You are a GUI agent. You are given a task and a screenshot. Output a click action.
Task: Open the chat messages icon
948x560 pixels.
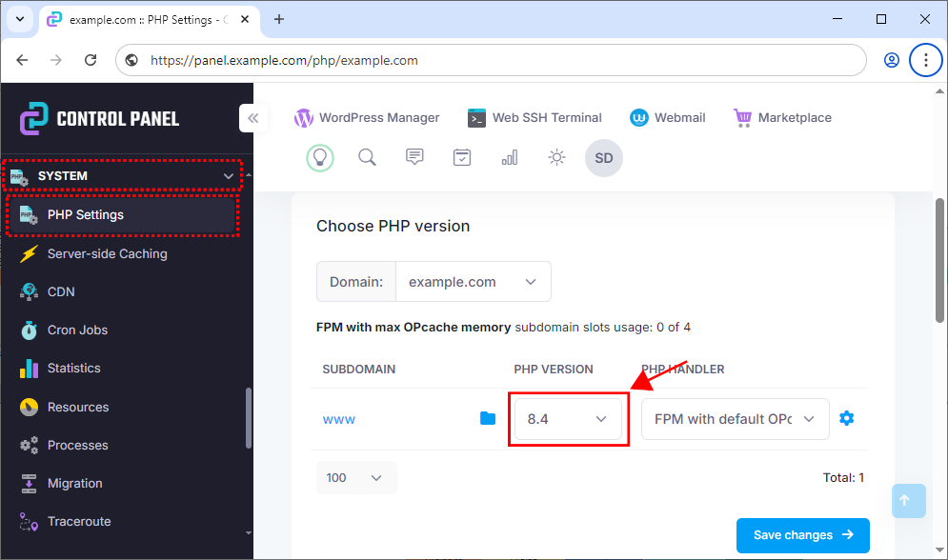[414, 158]
